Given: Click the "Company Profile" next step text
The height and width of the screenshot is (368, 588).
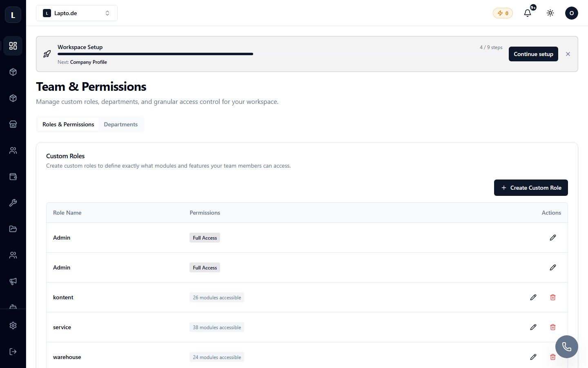Looking at the screenshot, I should coord(89,62).
